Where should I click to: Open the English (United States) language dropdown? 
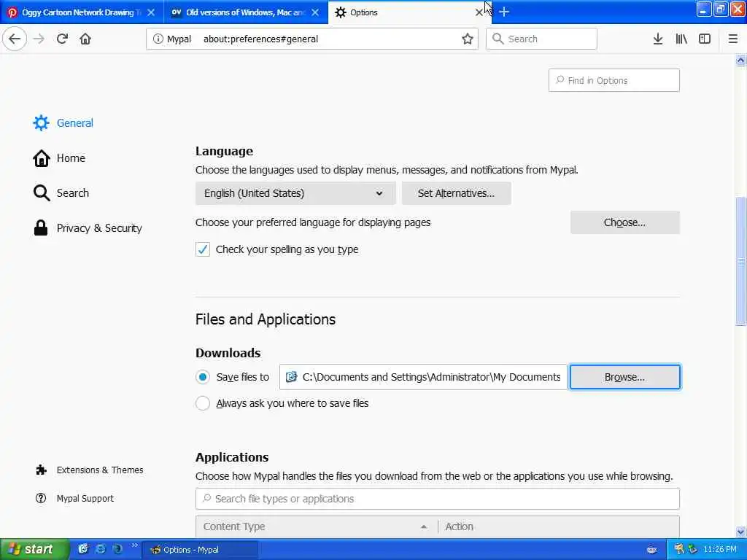295,192
